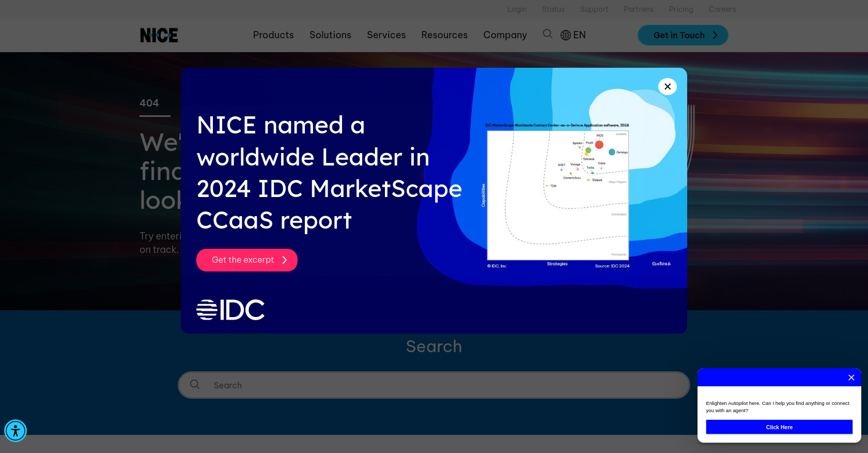Go to the Login link
This screenshot has width=868, height=453.
(x=517, y=9)
